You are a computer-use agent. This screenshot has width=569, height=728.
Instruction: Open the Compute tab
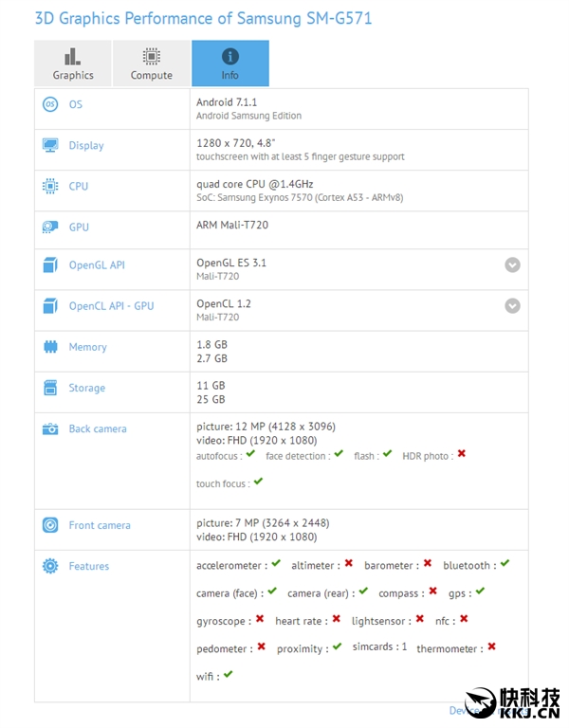point(152,64)
